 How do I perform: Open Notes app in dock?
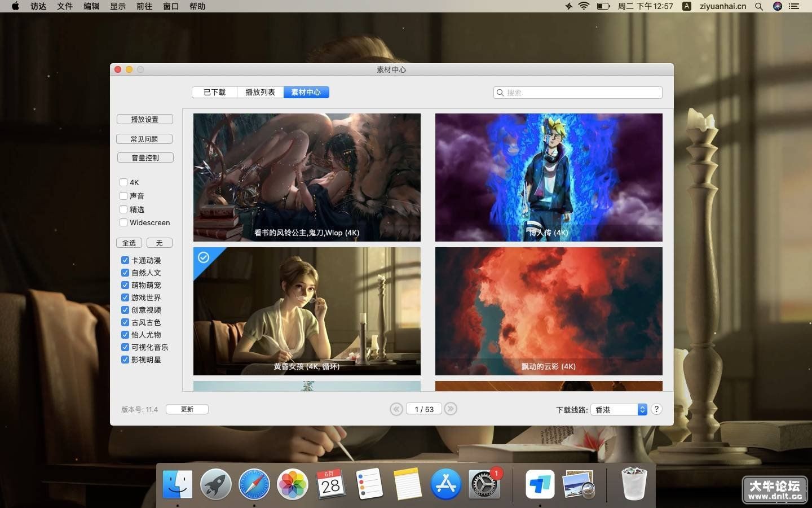click(408, 484)
